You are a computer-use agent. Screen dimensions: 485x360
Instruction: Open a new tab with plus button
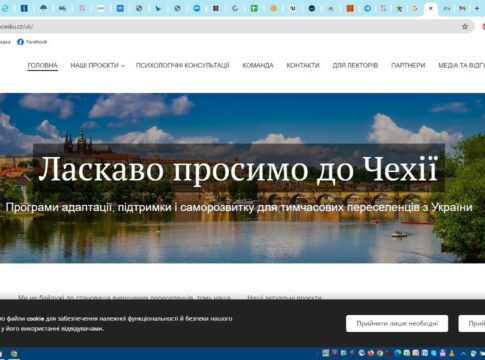[x=477, y=9]
